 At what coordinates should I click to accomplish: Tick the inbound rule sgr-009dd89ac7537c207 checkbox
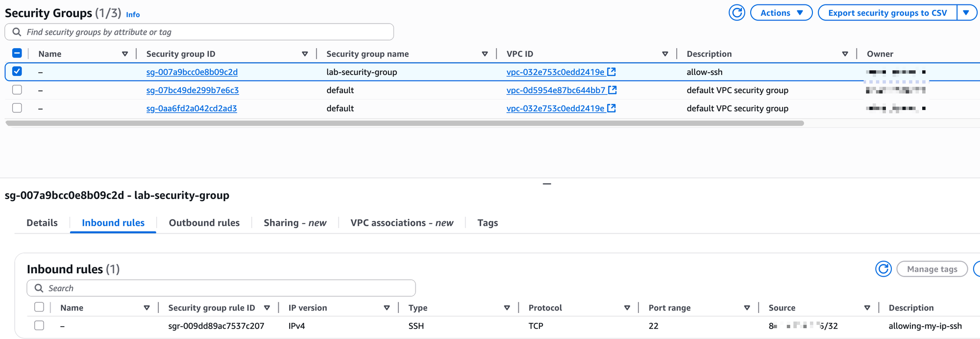tap(39, 325)
